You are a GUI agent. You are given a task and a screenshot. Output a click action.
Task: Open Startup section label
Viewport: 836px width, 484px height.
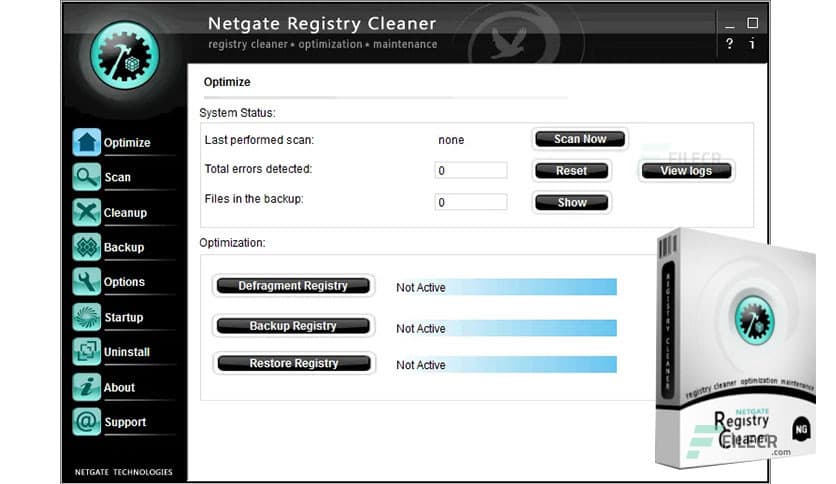[x=124, y=317]
